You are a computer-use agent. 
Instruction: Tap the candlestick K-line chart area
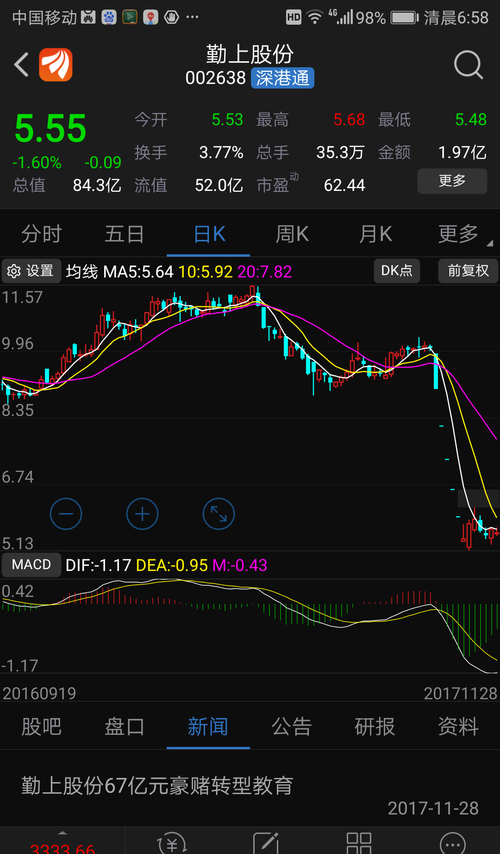pos(250,417)
